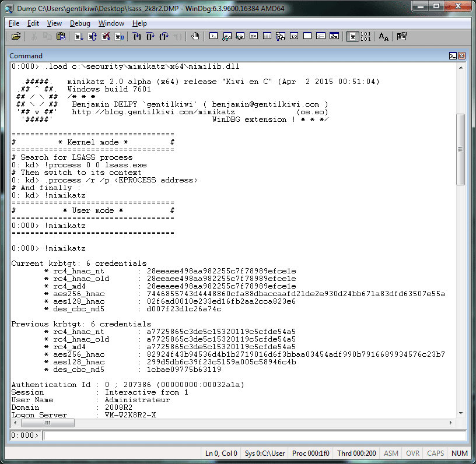Click the '!process 0 0 lsass.exe' command text
476x464 pixels.
point(96,165)
